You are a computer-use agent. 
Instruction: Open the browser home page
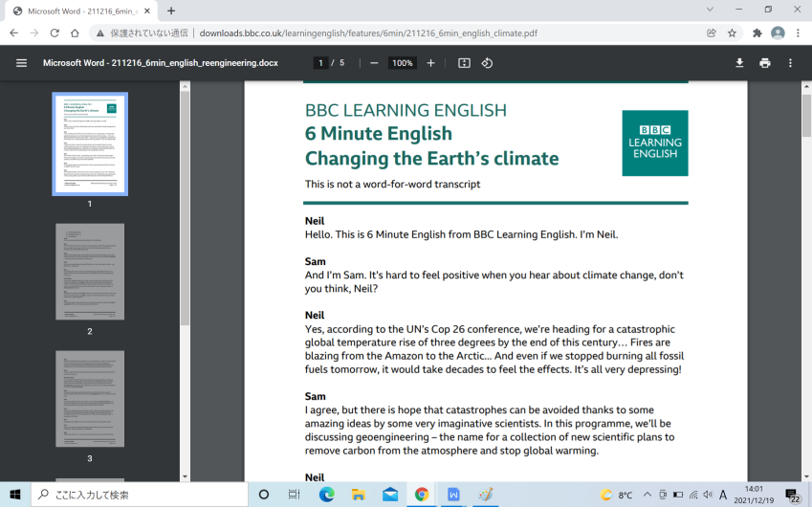pyautogui.click(x=76, y=33)
